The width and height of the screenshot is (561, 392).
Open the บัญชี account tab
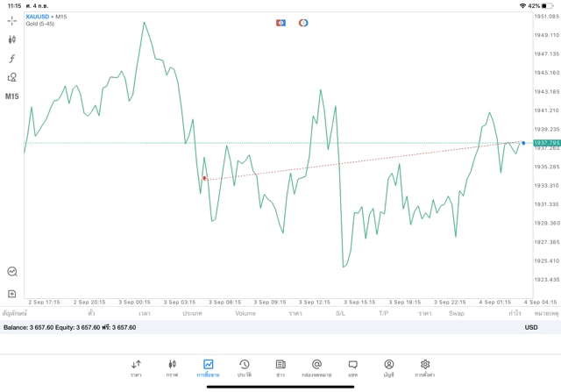click(388, 367)
